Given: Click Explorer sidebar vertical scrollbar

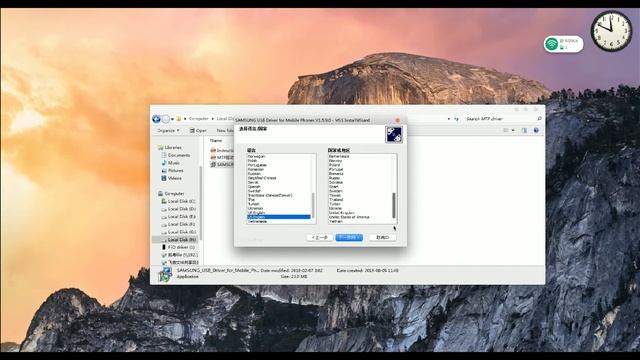Looking at the screenshot, I should [201, 203].
